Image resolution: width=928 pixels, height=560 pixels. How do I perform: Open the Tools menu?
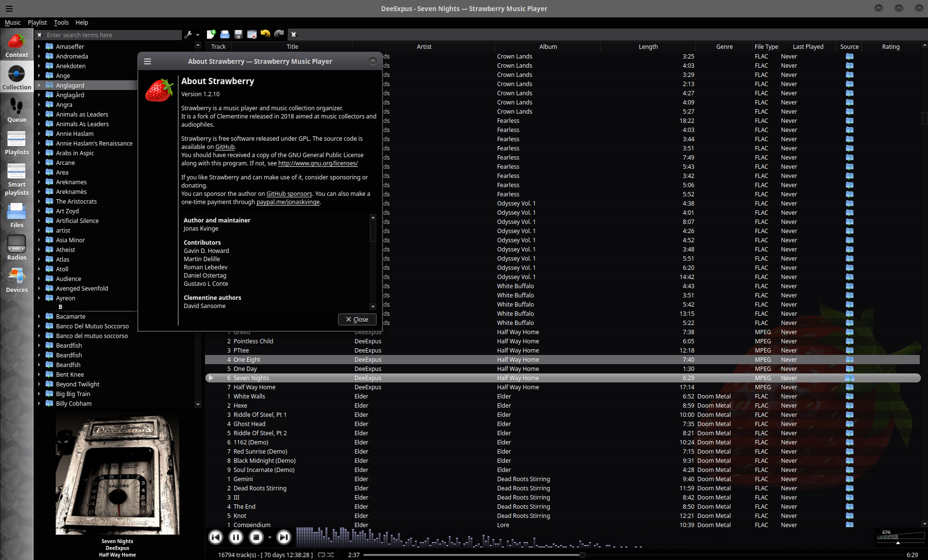point(61,22)
